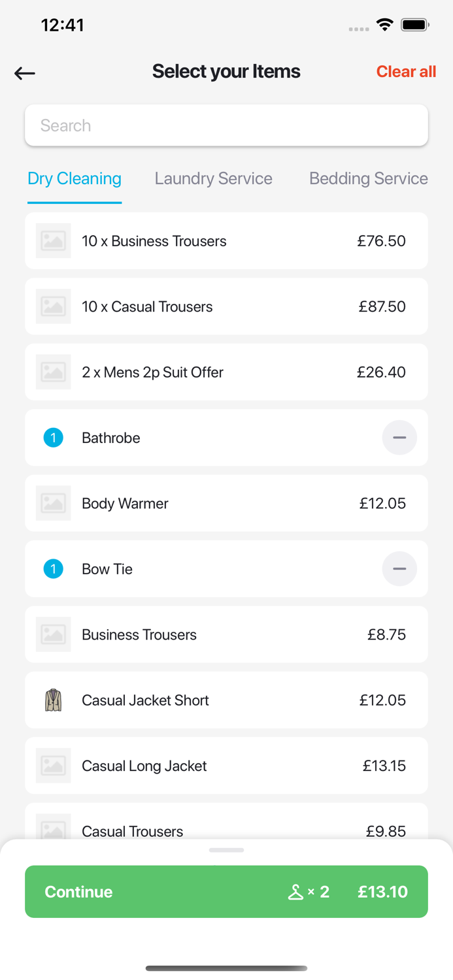
Task: Tap the back arrow icon
Action: pyautogui.click(x=25, y=73)
